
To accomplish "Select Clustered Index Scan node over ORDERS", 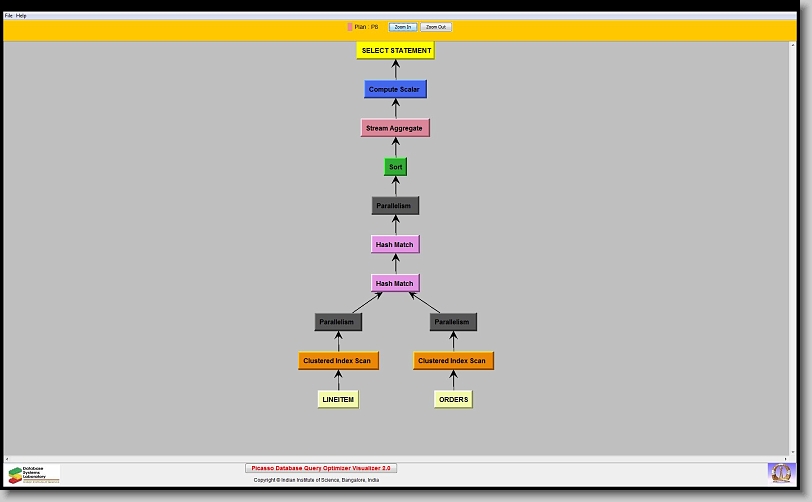I will pos(453,360).
